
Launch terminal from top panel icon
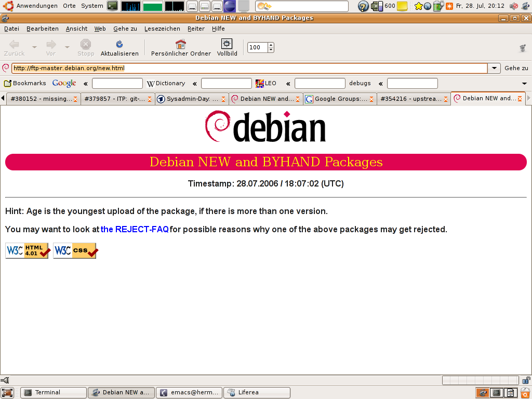112,6
